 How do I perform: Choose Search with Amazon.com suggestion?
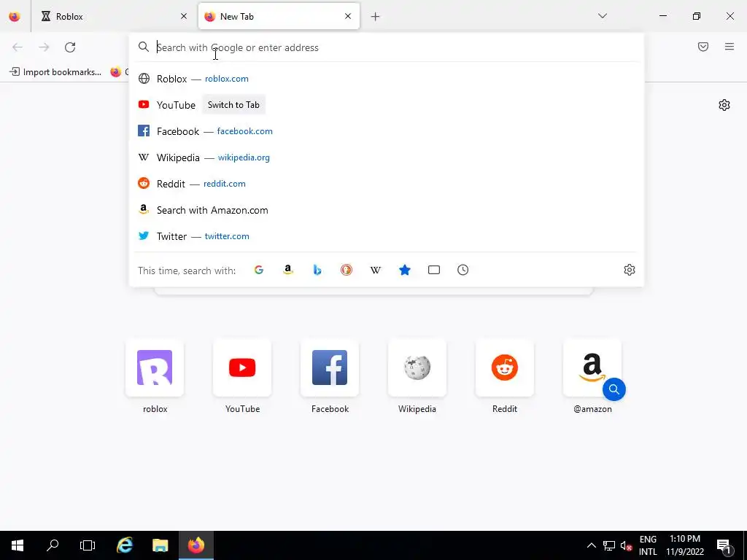387,210
